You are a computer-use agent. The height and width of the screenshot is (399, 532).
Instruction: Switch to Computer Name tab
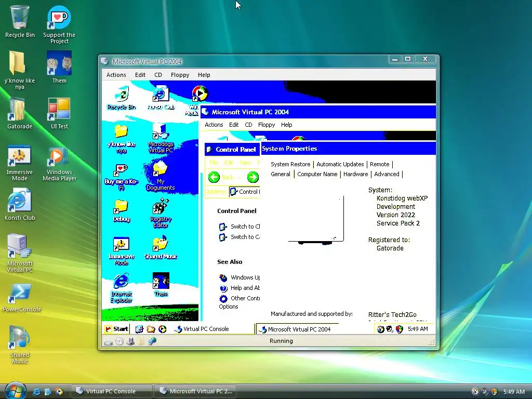point(317,174)
